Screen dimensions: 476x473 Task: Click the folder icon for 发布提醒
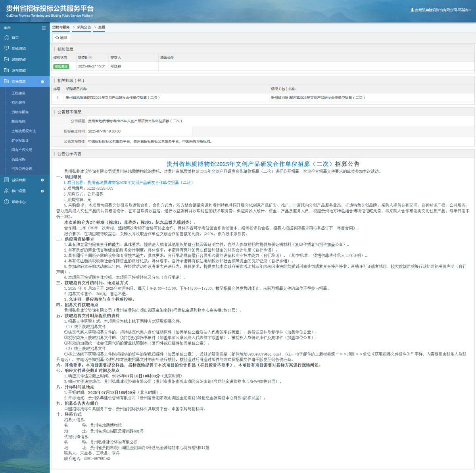click(x=6, y=70)
